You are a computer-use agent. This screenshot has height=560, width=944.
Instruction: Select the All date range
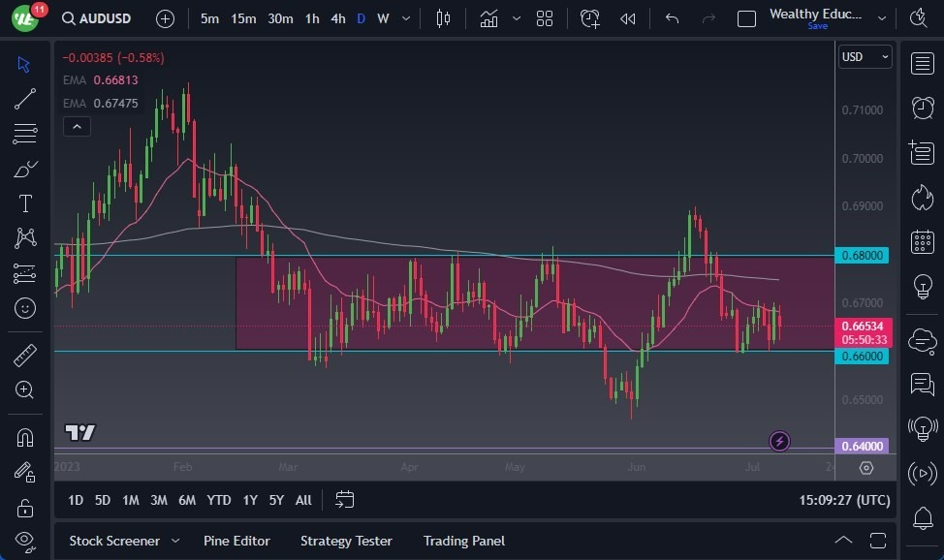point(302,500)
